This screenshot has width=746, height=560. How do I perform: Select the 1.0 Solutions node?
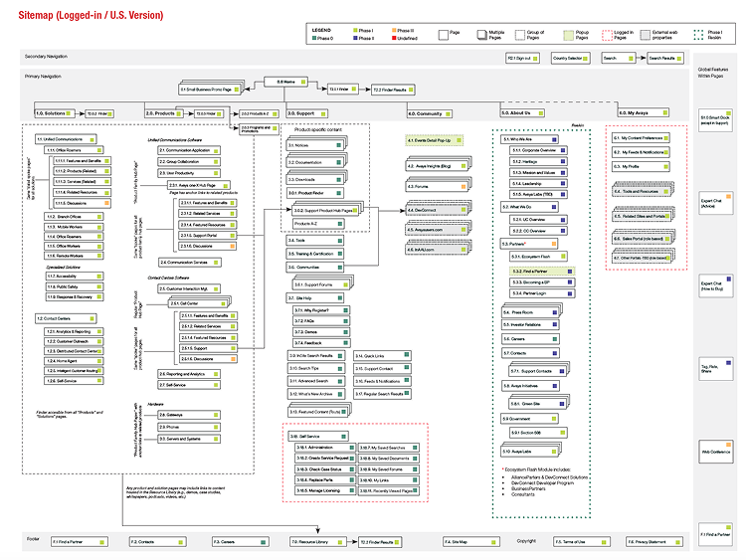(x=55, y=113)
